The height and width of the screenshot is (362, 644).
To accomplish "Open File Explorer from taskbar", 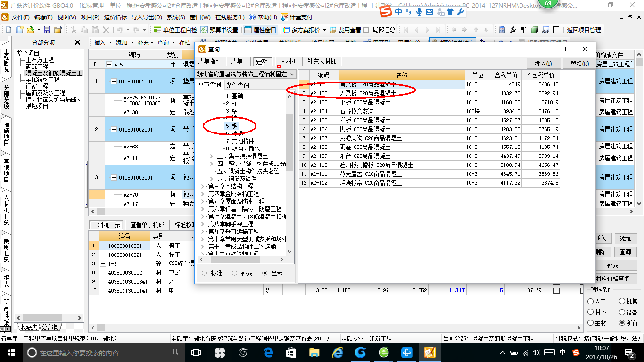I will (314, 352).
